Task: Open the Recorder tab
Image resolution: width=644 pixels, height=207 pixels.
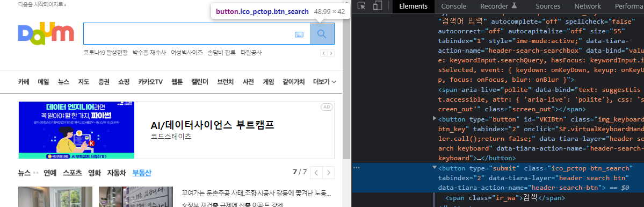Action: 498,6
